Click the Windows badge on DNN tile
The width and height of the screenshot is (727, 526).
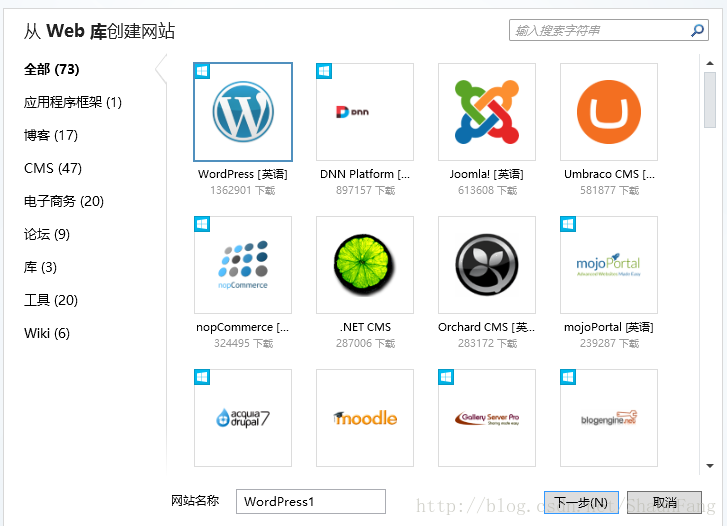click(x=324, y=71)
